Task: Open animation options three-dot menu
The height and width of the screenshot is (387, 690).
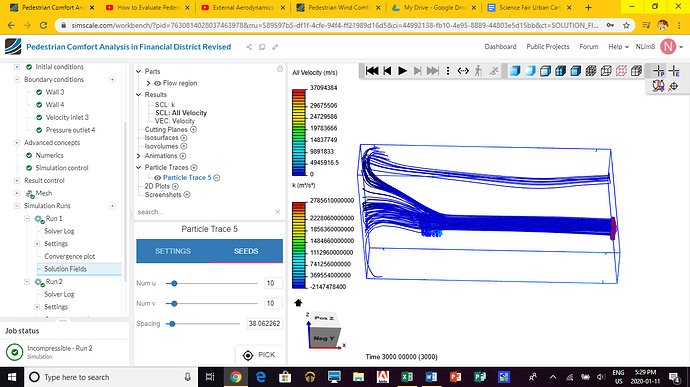Action: point(448,71)
